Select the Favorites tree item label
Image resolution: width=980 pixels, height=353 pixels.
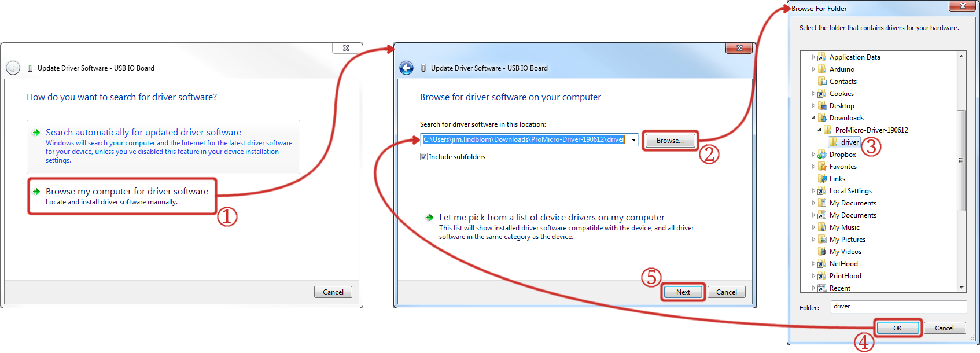(843, 167)
